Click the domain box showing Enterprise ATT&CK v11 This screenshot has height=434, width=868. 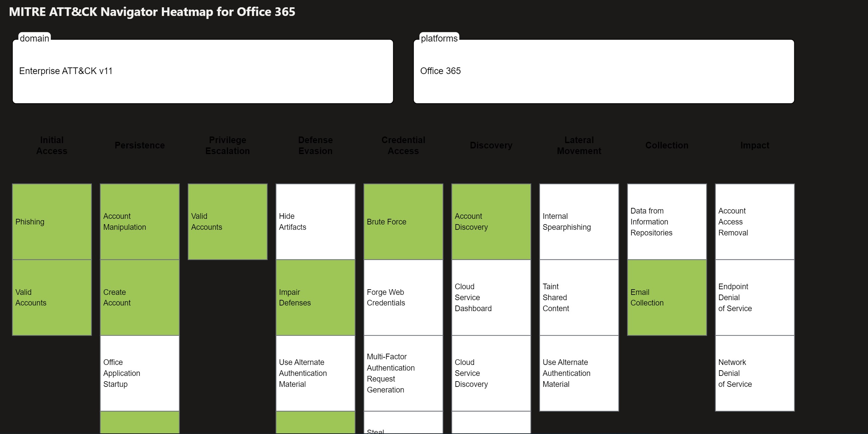click(203, 71)
